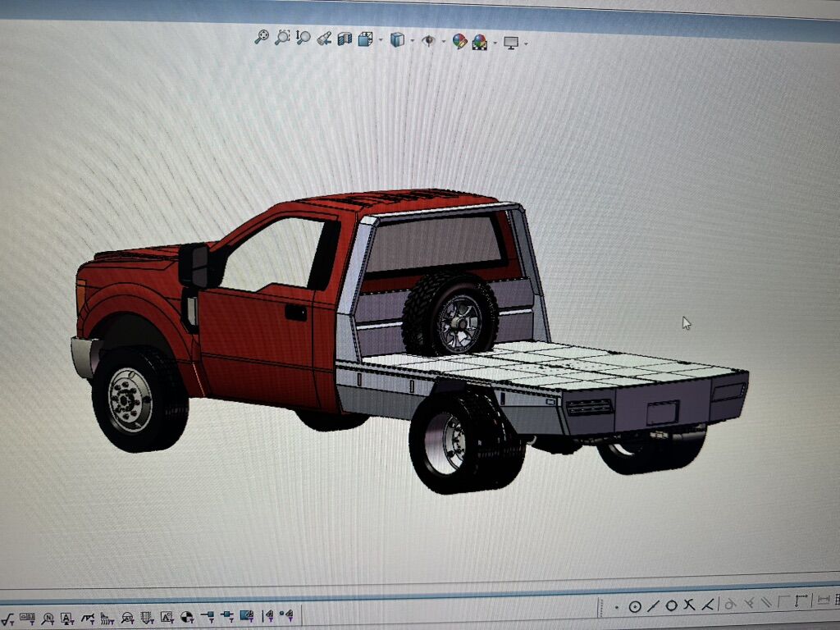Click the Zoom to Fit icon
The width and height of the screenshot is (840, 630).
point(262,37)
